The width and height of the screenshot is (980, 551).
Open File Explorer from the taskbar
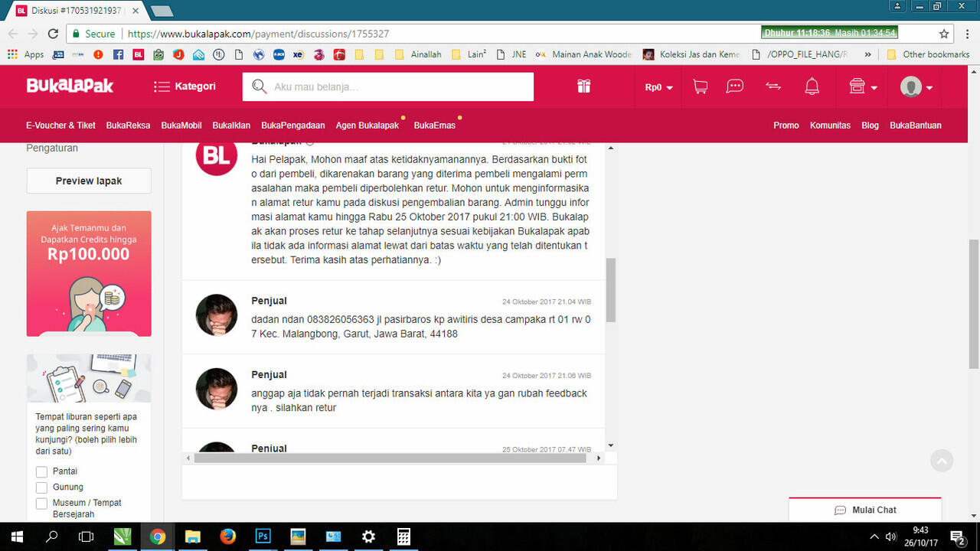click(x=192, y=536)
